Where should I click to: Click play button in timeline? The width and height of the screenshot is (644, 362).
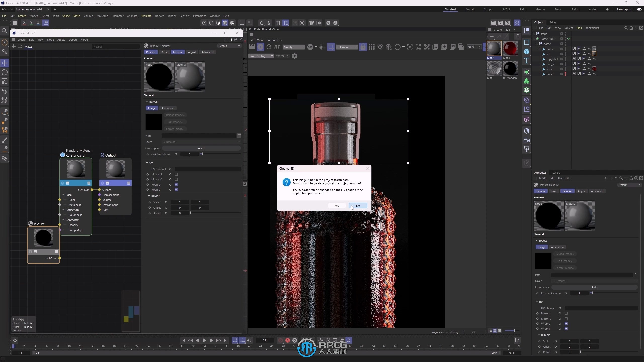[x=204, y=340]
